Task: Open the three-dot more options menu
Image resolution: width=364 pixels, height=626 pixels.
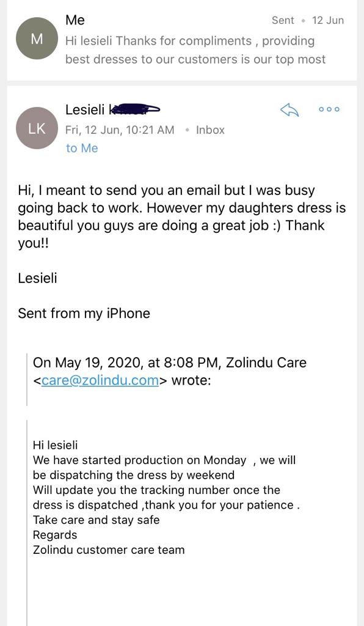Action: pyautogui.click(x=329, y=109)
